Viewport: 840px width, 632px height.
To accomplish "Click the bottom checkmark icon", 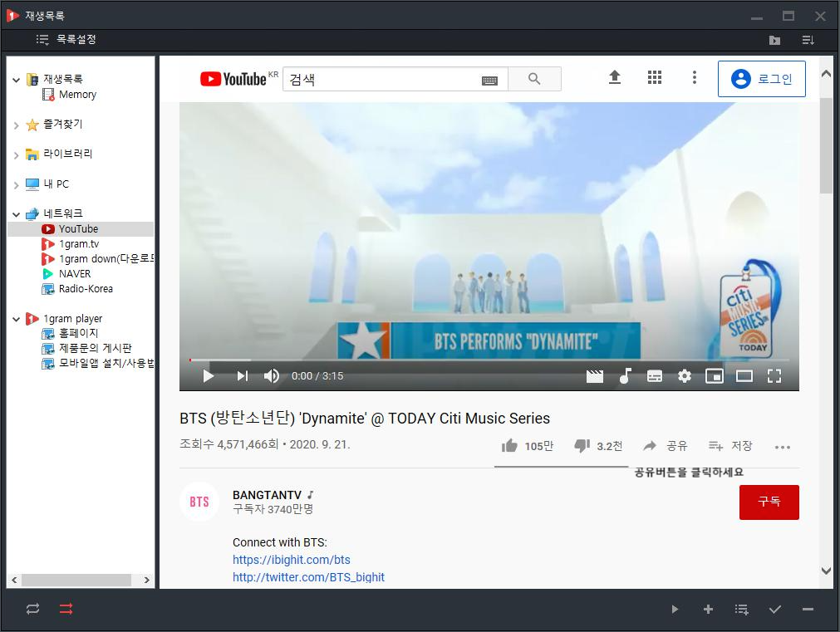I will coord(774,610).
